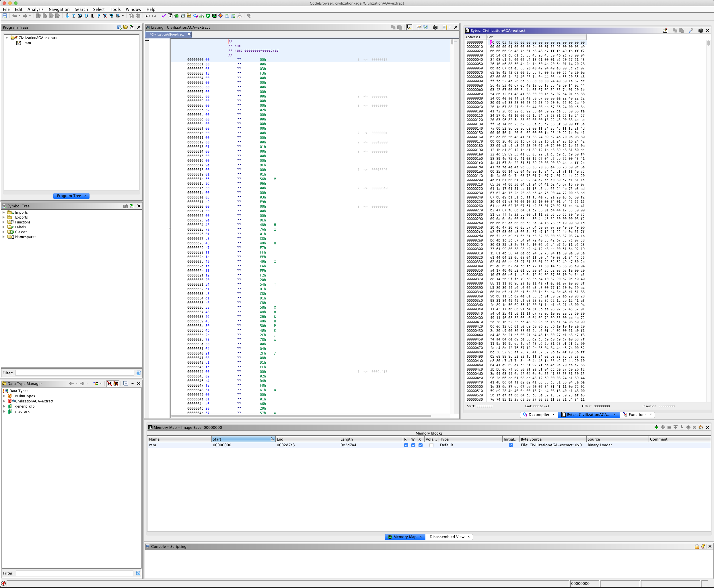Click the Byte Source column header
This screenshot has width=714, height=588.
[552, 439]
